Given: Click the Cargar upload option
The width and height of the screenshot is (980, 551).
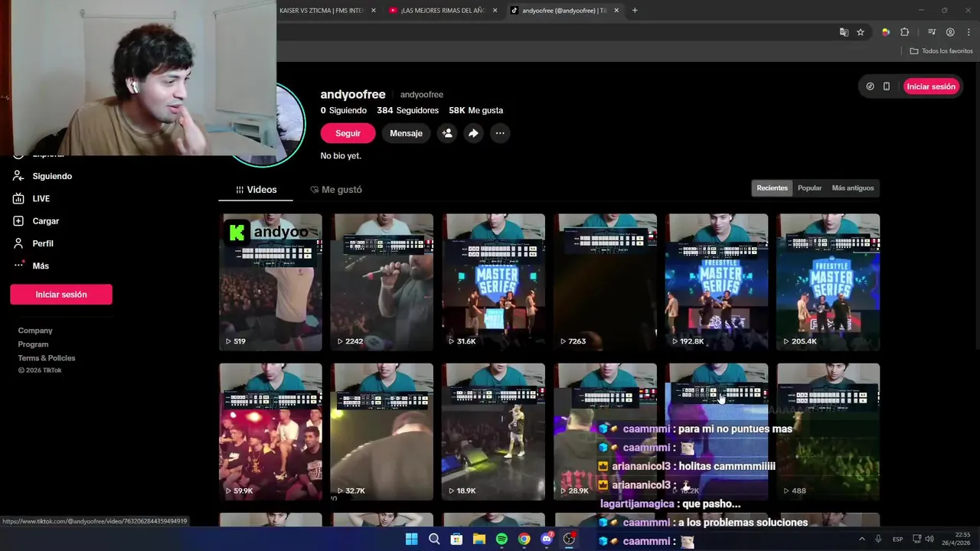Looking at the screenshot, I should pyautogui.click(x=36, y=221).
